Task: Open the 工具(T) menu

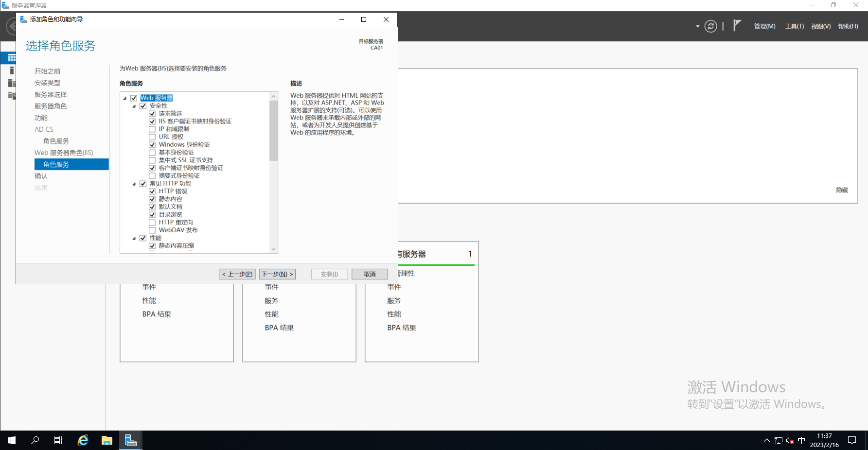Action: pyautogui.click(x=794, y=26)
